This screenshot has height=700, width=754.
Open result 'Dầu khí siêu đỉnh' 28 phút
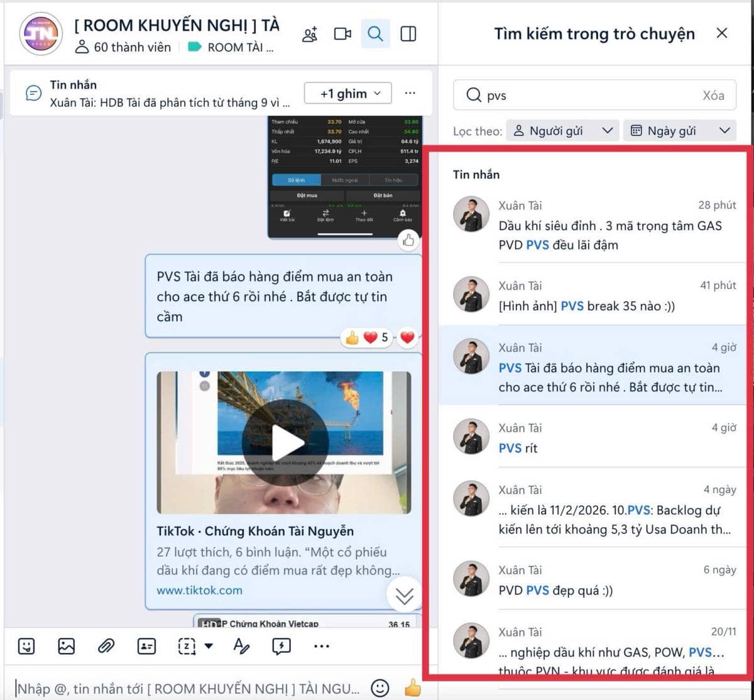click(594, 225)
